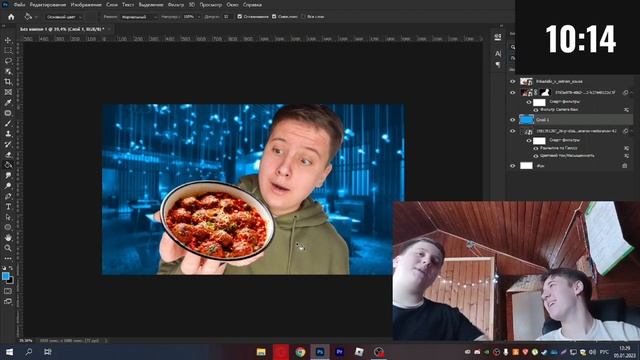This screenshot has width=640, height=360.
Task: Select the Path Selection tool
Action: pyautogui.click(x=8, y=217)
